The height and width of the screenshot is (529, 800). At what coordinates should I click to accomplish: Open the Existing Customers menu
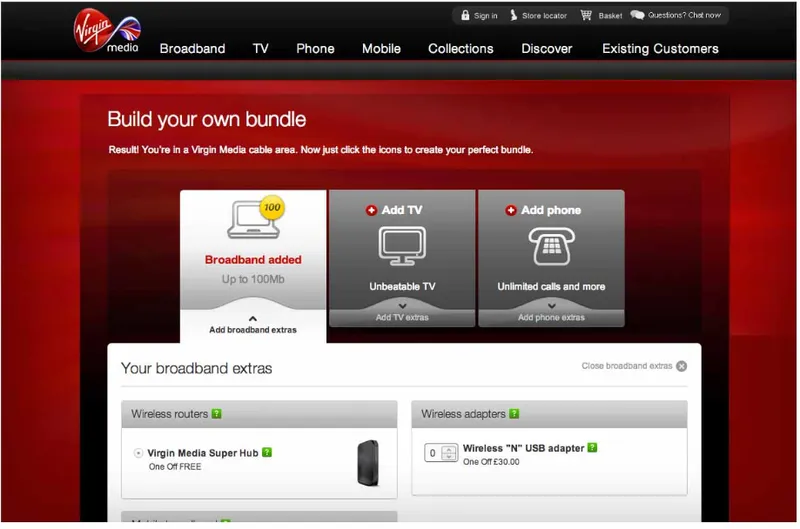[660, 49]
